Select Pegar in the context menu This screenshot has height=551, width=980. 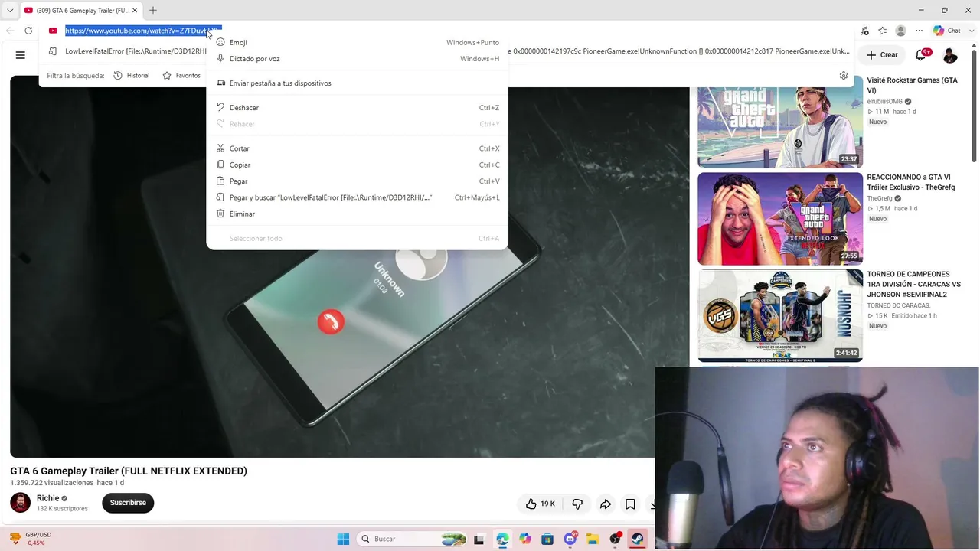[357, 181]
